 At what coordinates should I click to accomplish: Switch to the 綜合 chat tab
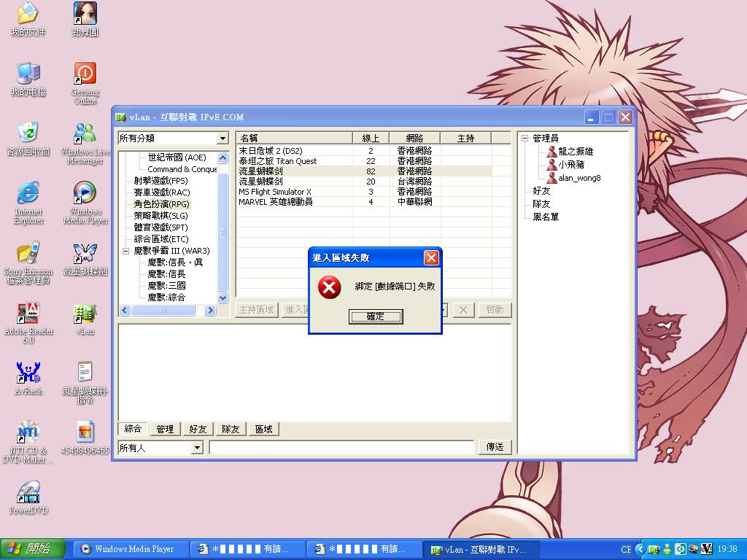click(x=133, y=429)
